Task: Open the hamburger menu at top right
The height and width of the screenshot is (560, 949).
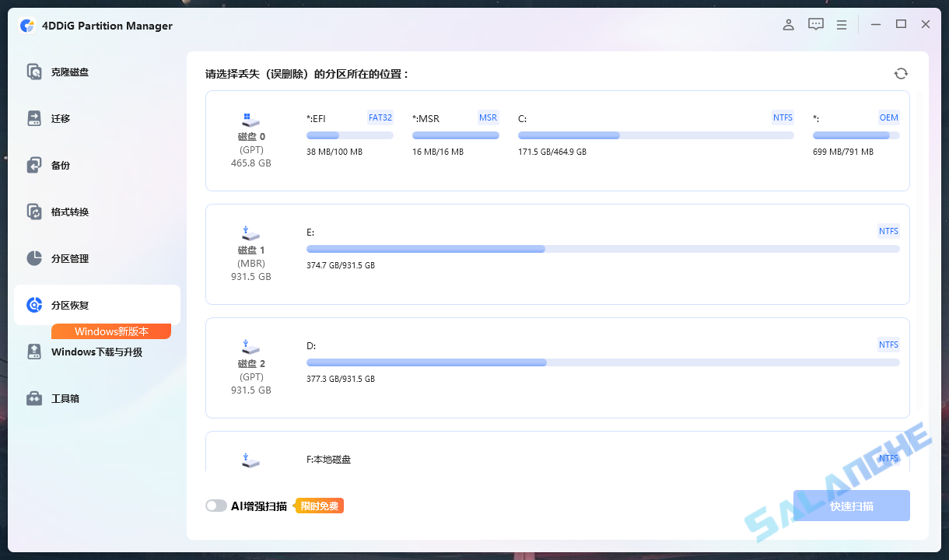Action: click(841, 24)
